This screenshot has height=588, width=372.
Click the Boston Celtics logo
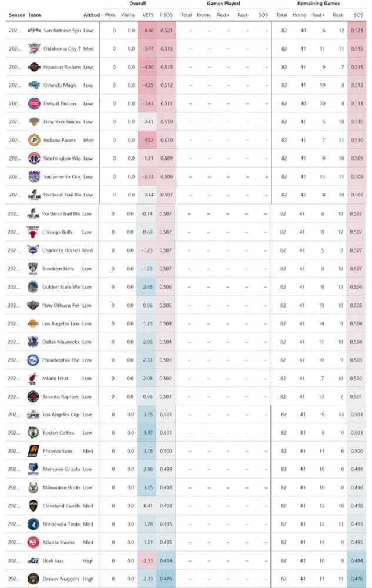pos(33,433)
